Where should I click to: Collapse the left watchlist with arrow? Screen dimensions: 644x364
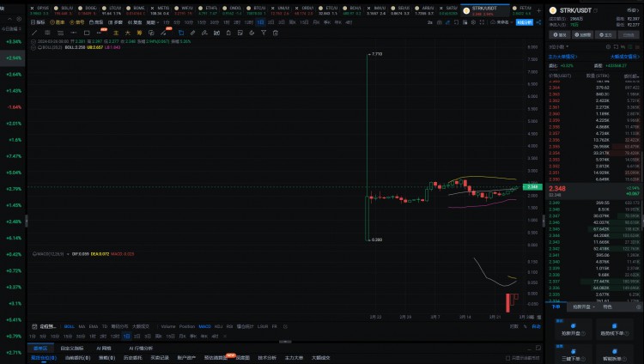coord(9,19)
